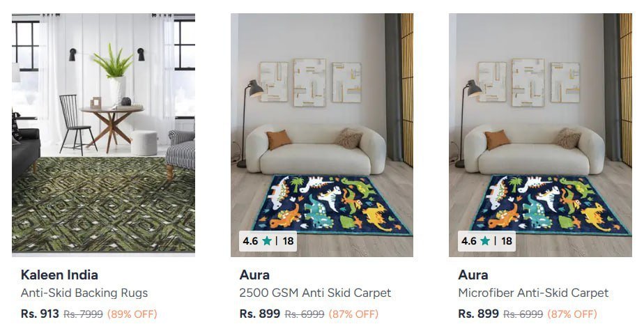Click the 89% OFF discount label
Screen dimensions: 644x331
click(132, 314)
